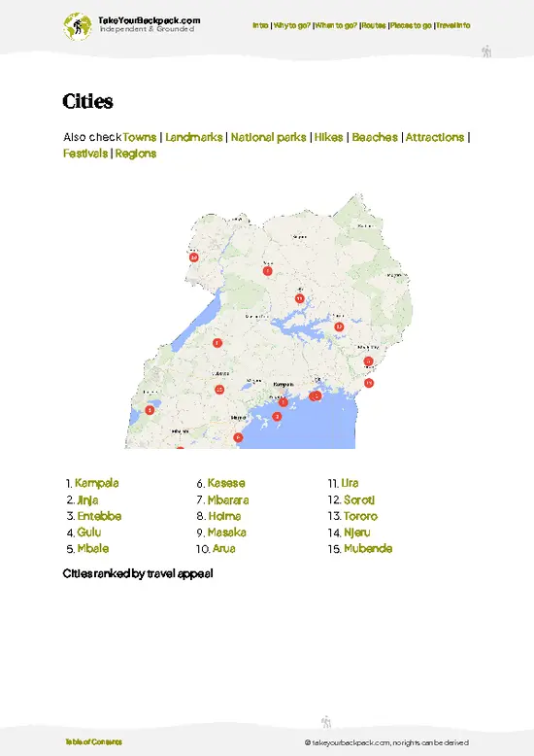This screenshot has width=534, height=756.
Task: Open the 'Why to go?' header link
Action: [x=292, y=25]
